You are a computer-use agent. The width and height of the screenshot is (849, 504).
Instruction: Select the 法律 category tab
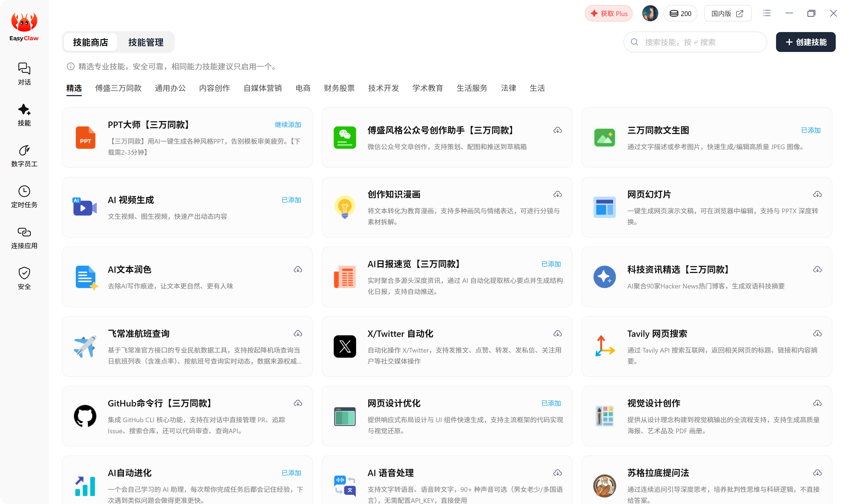509,88
